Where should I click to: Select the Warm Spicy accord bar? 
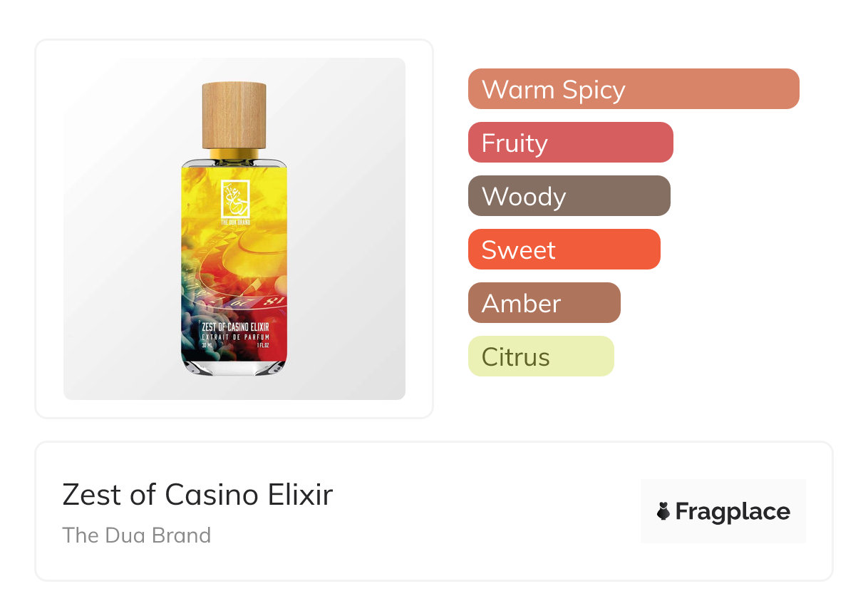(x=633, y=89)
